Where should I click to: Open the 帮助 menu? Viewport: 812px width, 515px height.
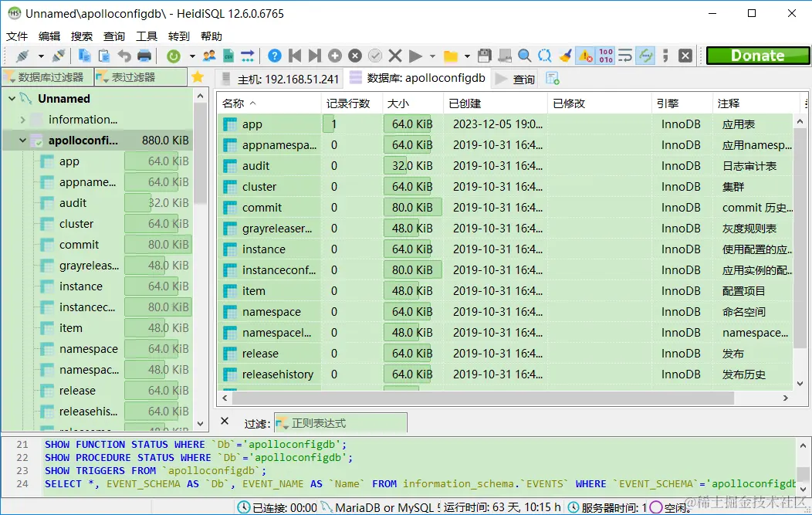211,36
